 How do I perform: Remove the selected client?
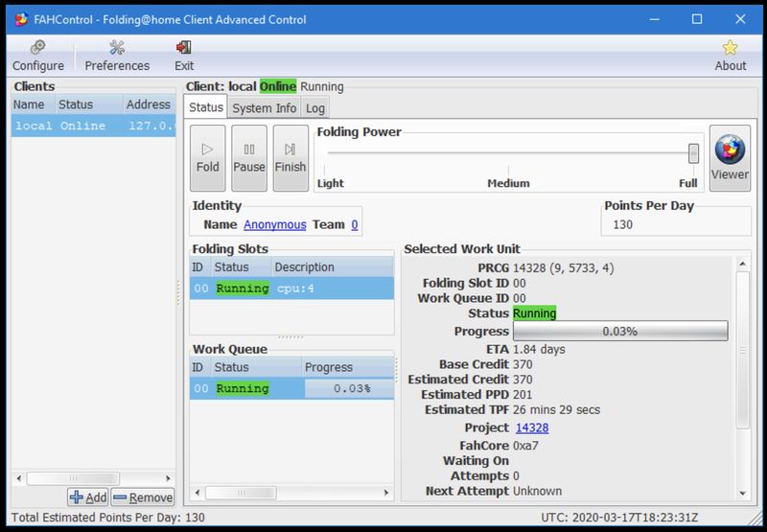click(x=143, y=497)
